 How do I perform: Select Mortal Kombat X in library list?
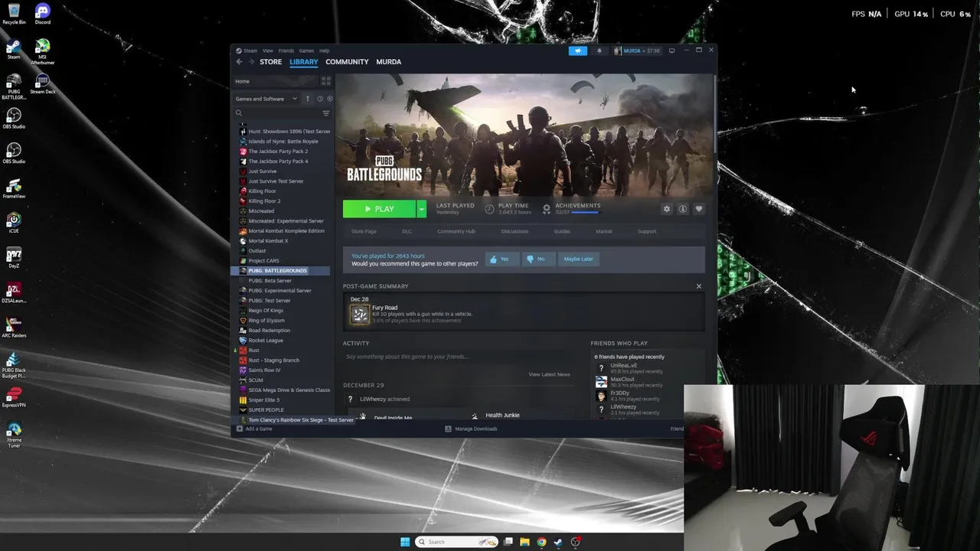[x=268, y=241]
